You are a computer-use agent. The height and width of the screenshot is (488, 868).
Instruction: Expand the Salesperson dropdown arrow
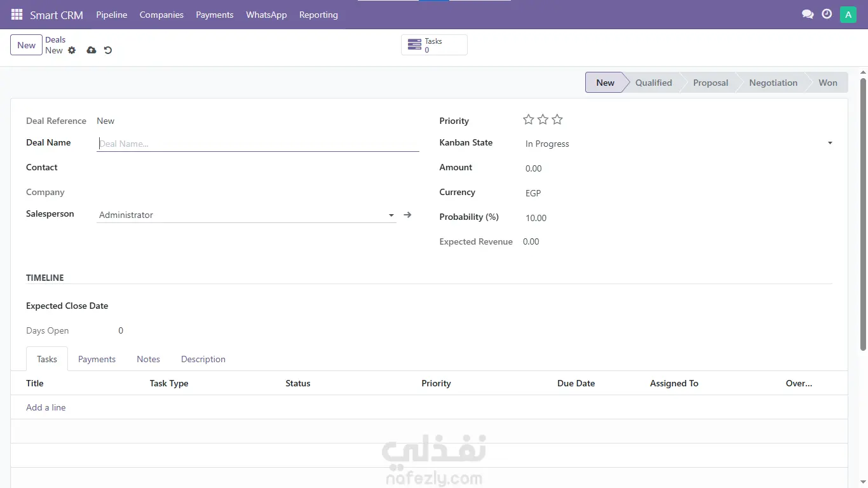(391, 215)
